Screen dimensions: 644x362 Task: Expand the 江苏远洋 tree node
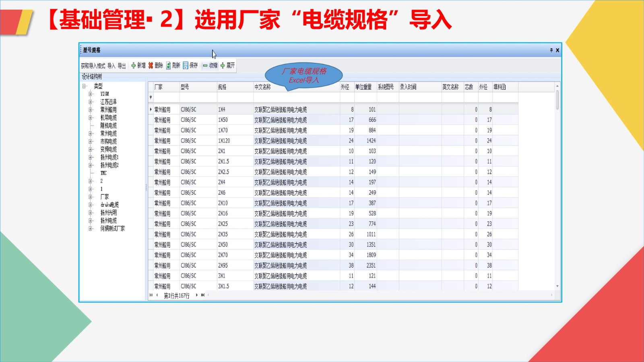click(91, 102)
